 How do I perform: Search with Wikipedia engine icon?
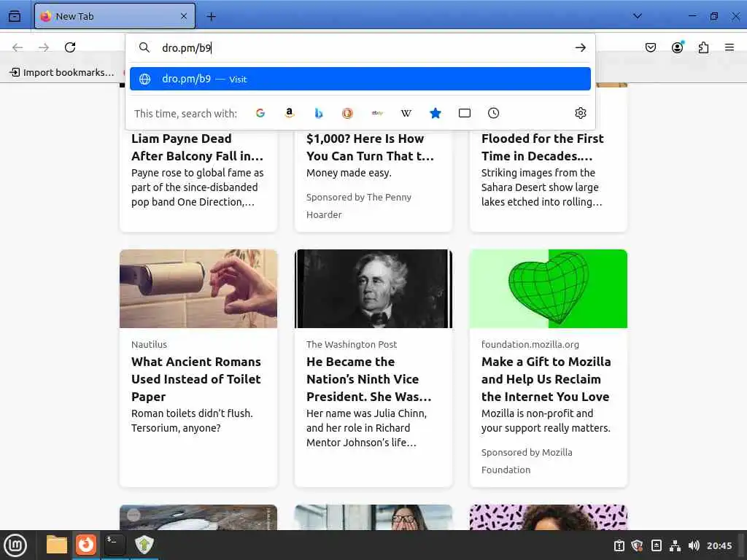(406, 113)
